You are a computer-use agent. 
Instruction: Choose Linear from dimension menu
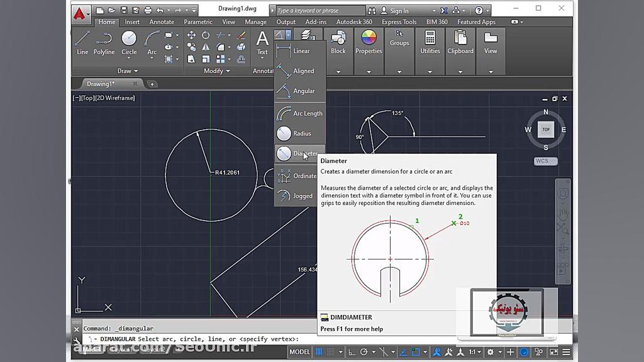point(300,51)
